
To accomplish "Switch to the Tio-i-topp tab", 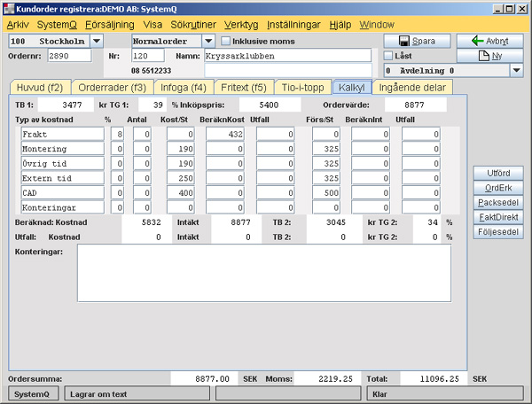I will 302,88.
